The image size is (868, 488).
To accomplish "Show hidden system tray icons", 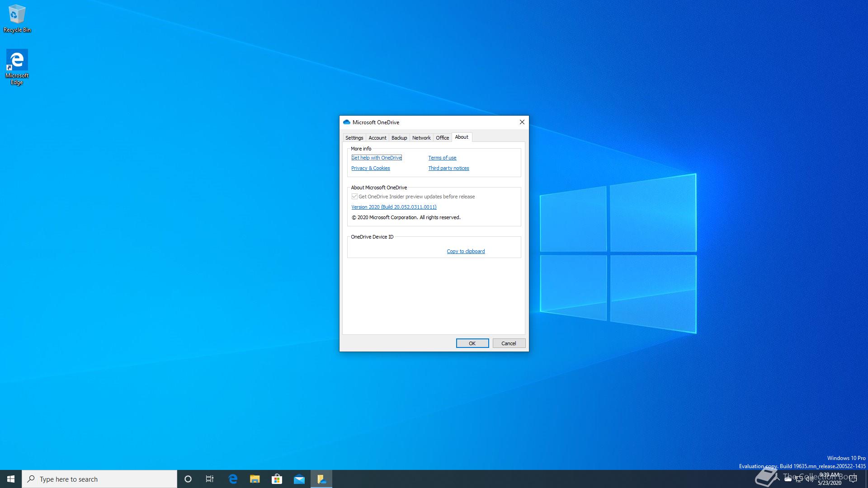I will click(x=777, y=479).
